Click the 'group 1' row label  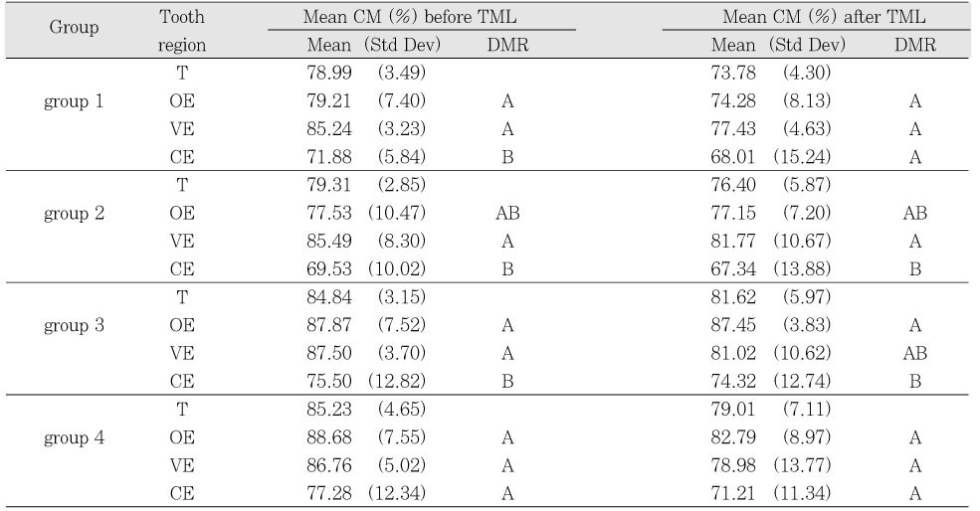click(73, 101)
